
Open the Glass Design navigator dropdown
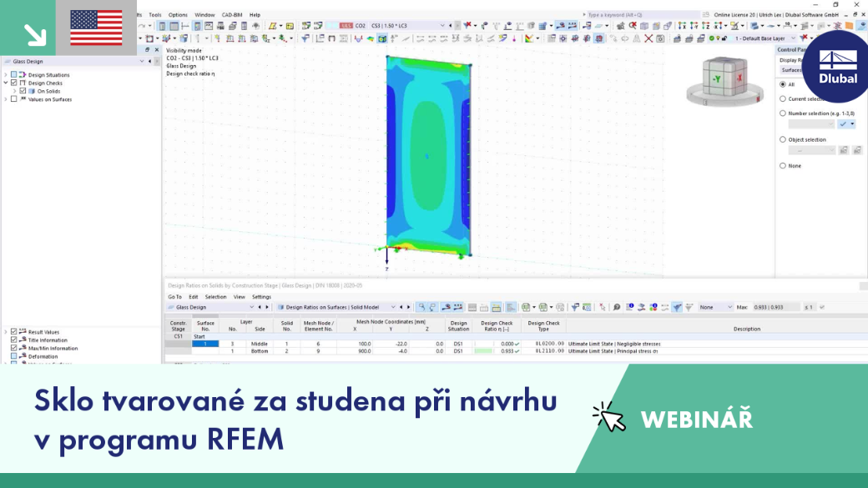pos(142,62)
